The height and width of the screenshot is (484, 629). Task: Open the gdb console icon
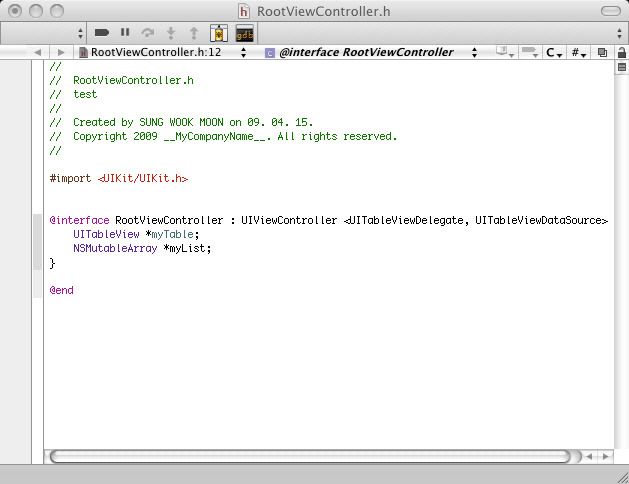coord(244,33)
